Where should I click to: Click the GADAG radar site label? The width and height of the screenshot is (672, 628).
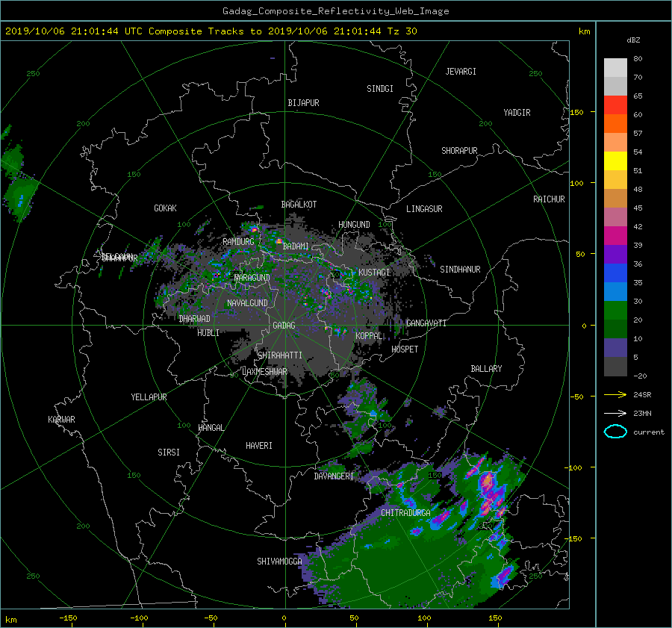click(284, 326)
